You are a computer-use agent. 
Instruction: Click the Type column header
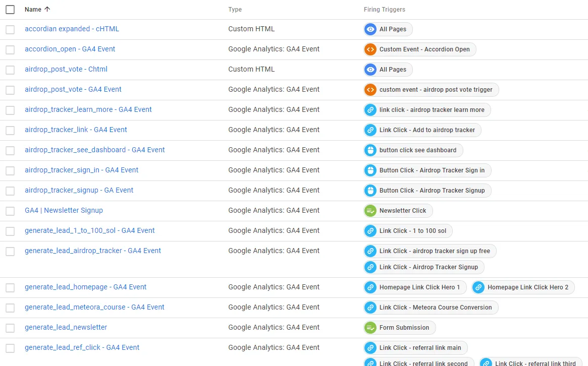click(x=235, y=10)
